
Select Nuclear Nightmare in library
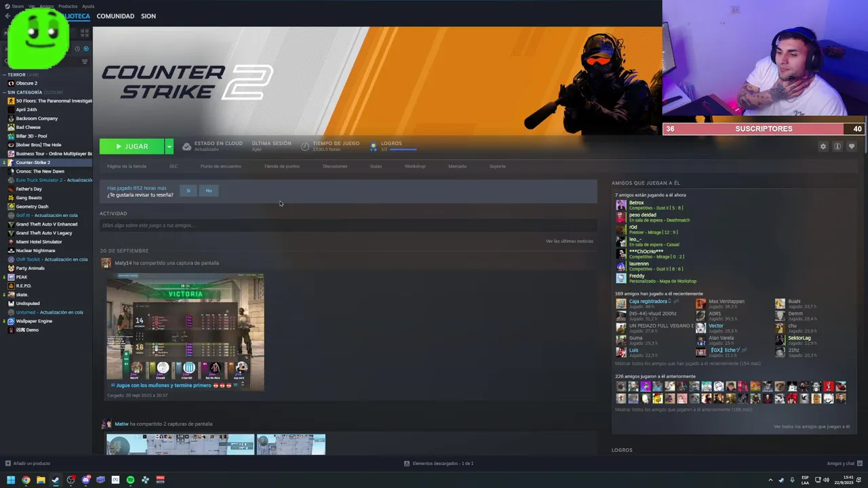pos(35,251)
